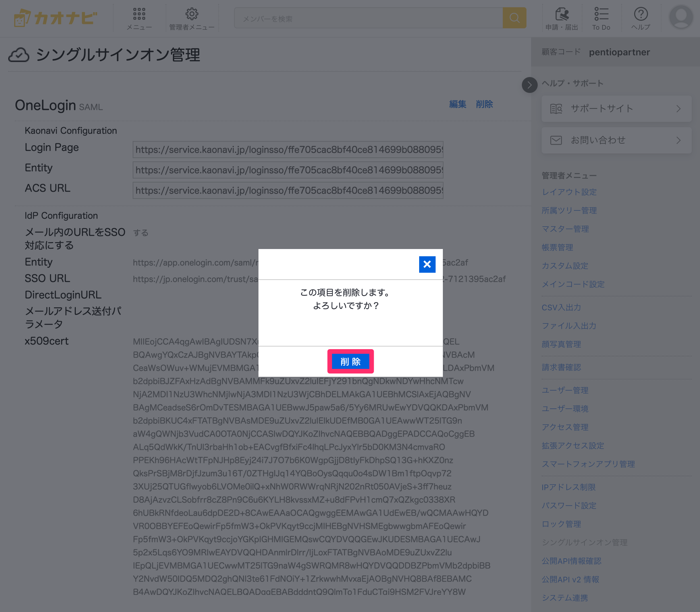700x612 pixels.
Task: Click the book icon in サポートサイト
Action: click(x=556, y=109)
